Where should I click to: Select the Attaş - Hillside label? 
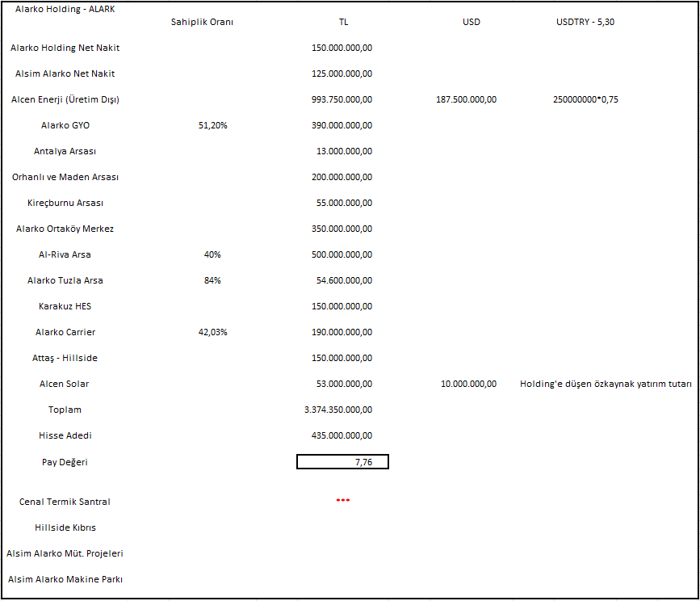(x=65, y=359)
